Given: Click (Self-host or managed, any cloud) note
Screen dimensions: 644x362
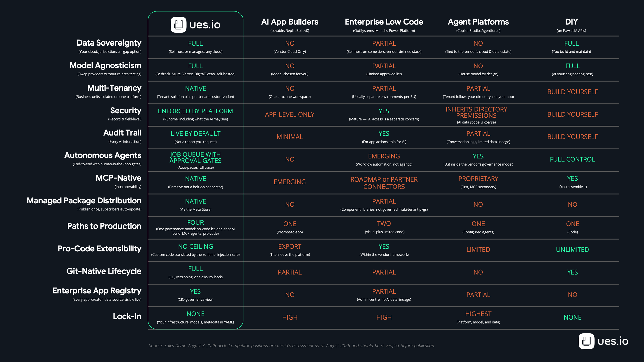Looking at the screenshot, I should pos(195,52).
